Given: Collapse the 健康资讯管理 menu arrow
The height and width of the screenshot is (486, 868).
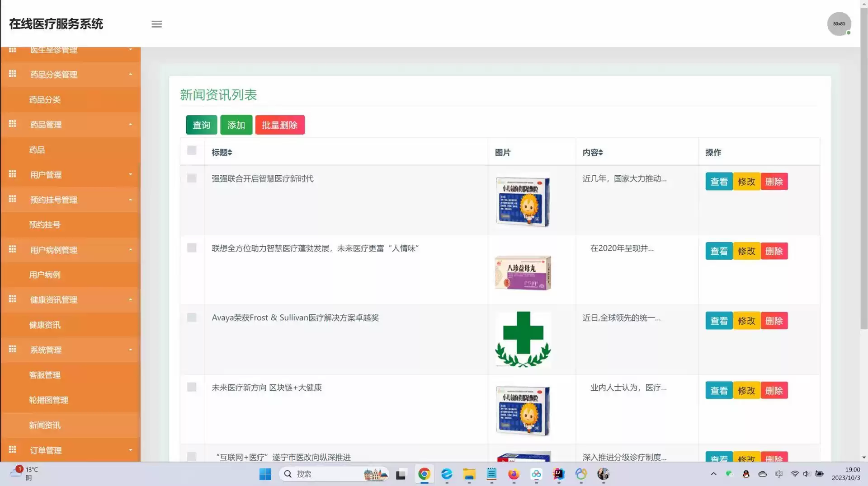Looking at the screenshot, I should (x=131, y=299).
